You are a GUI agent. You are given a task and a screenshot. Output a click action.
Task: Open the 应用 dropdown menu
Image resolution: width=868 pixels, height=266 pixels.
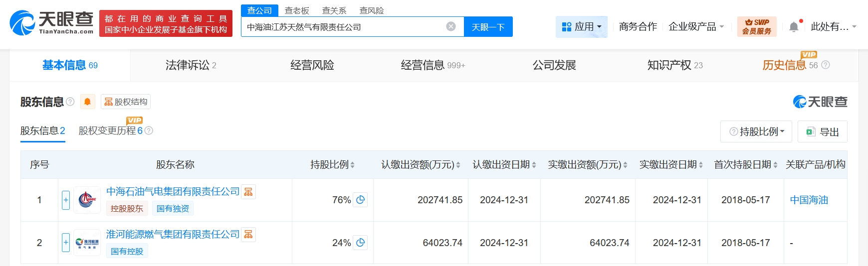click(x=581, y=27)
